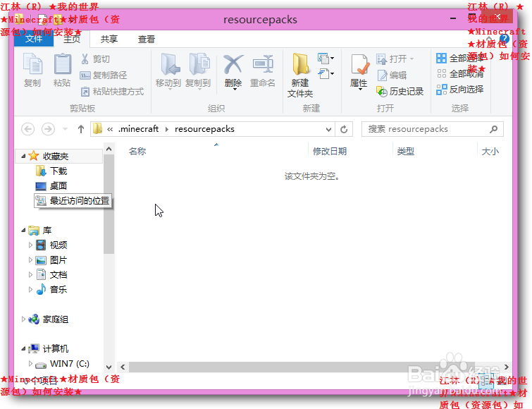Click the search magnifier icon
The height and width of the screenshot is (409, 532).
[494, 129]
